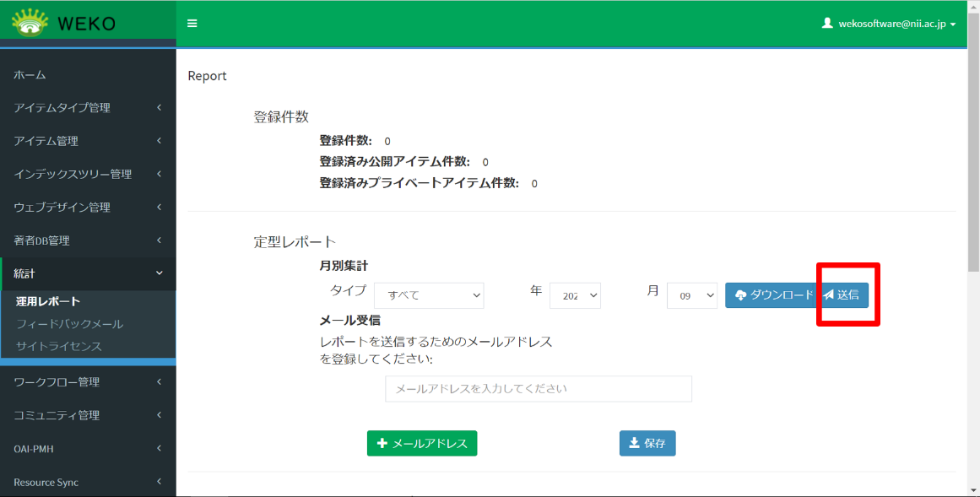Click the email address input field
The height and width of the screenshot is (497, 980).
[538, 388]
